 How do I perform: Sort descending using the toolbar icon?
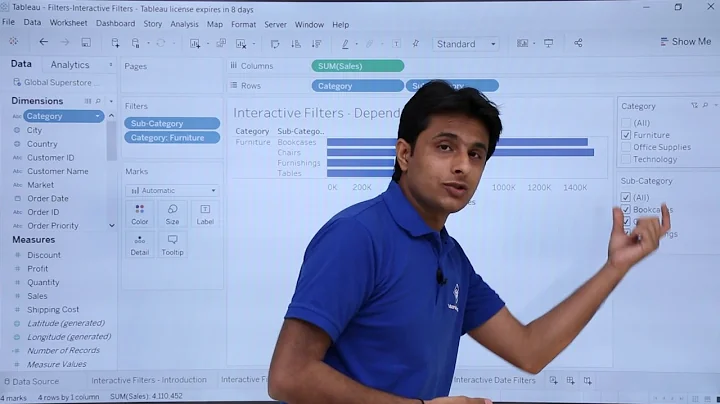[x=316, y=44]
